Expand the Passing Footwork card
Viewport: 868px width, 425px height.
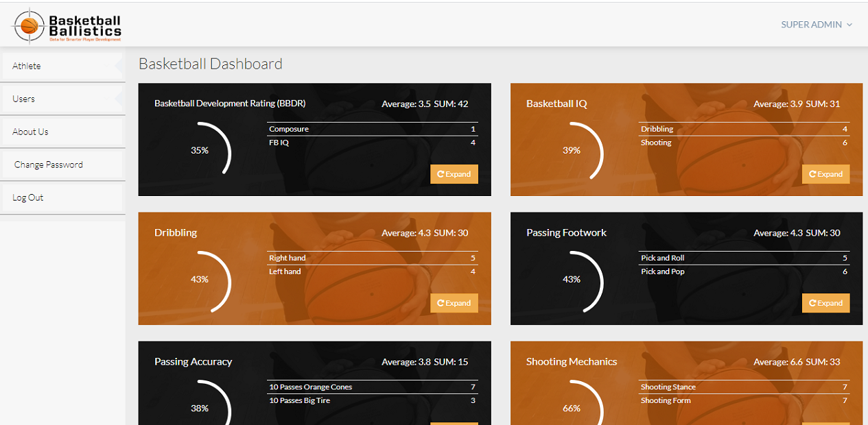825,303
